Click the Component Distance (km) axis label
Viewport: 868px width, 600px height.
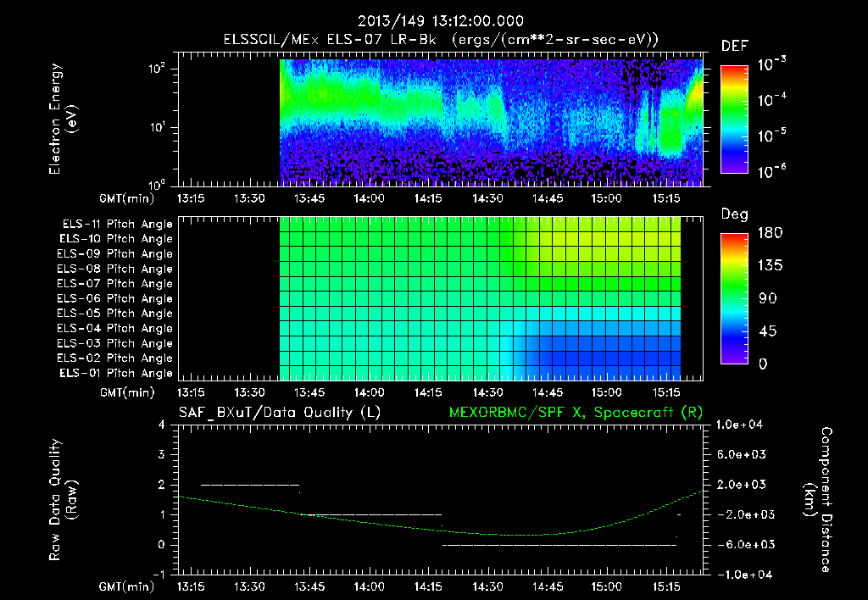pyautogui.click(x=818, y=500)
